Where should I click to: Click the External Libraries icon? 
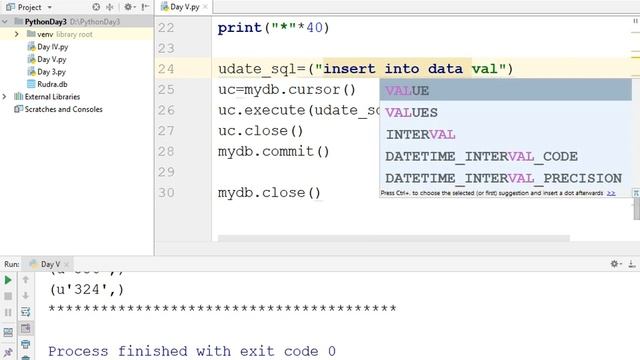point(18,96)
